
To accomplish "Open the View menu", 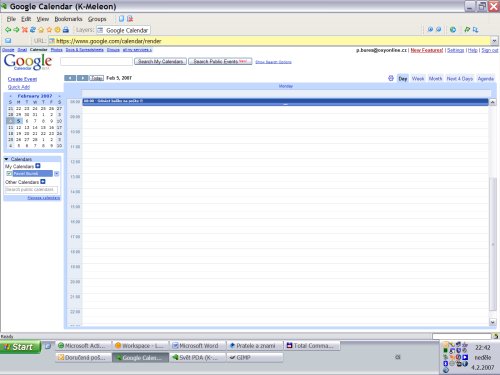I will coord(43,19).
